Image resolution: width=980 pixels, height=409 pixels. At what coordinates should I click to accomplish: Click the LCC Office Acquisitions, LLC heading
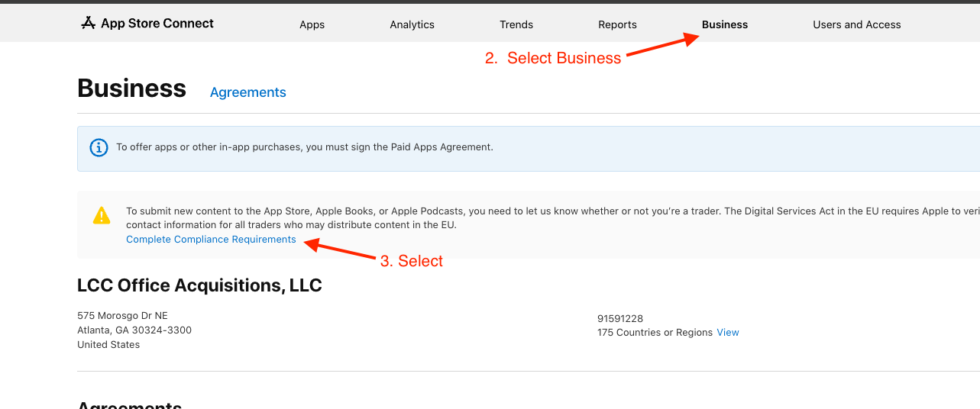(199, 285)
